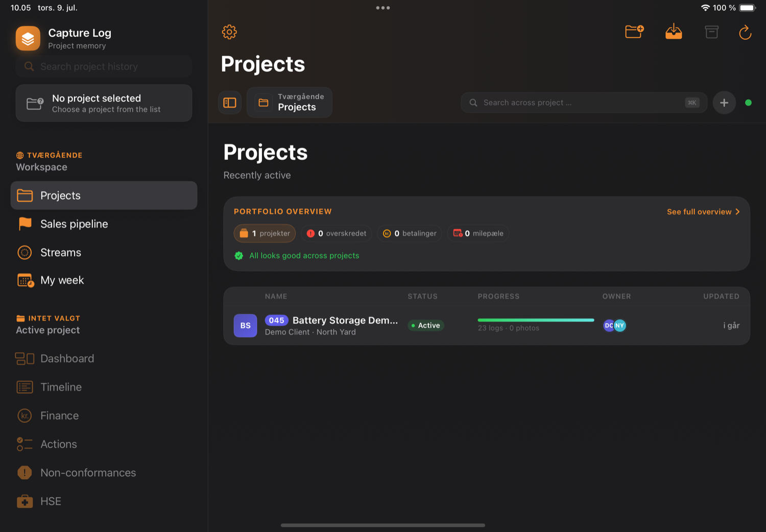Screen dimensions: 766x532
Task: Click the DC owner avatar
Action: (608, 326)
